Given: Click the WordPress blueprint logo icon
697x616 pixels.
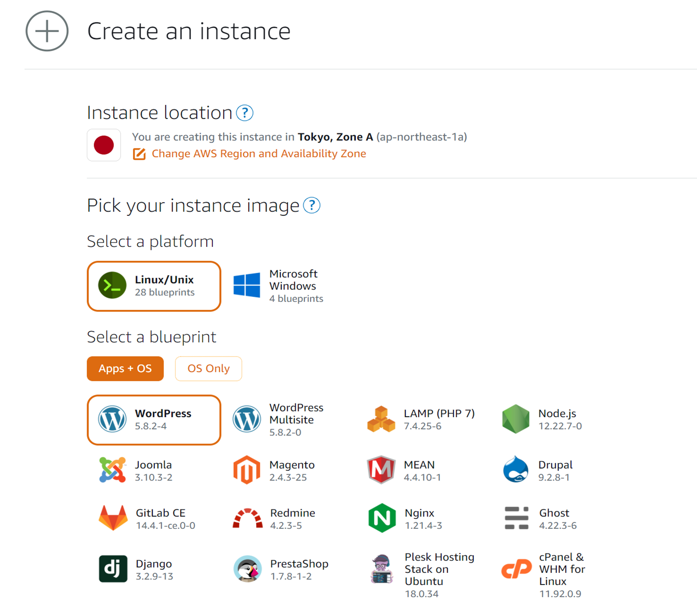Looking at the screenshot, I should (x=112, y=419).
